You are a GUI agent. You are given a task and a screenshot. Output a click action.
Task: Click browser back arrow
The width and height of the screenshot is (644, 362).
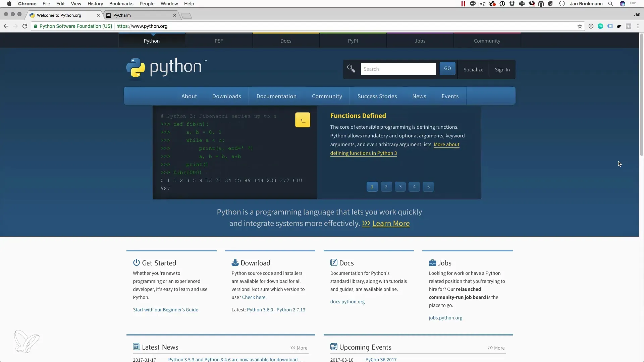tap(6, 26)
